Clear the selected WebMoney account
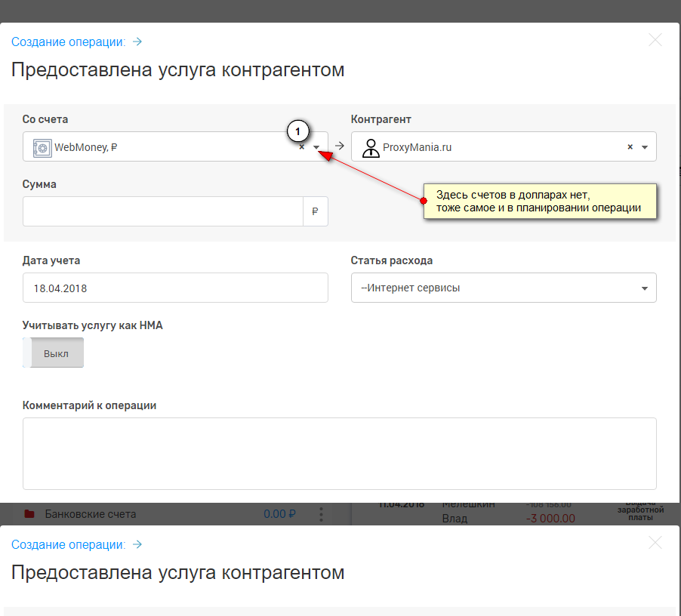 tap(302, 148)
